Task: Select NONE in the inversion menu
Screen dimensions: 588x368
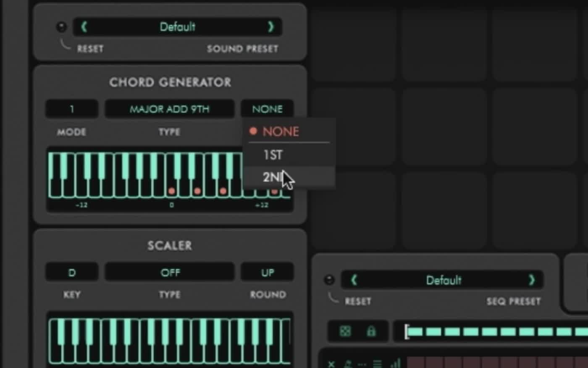Action: [289, 131]
